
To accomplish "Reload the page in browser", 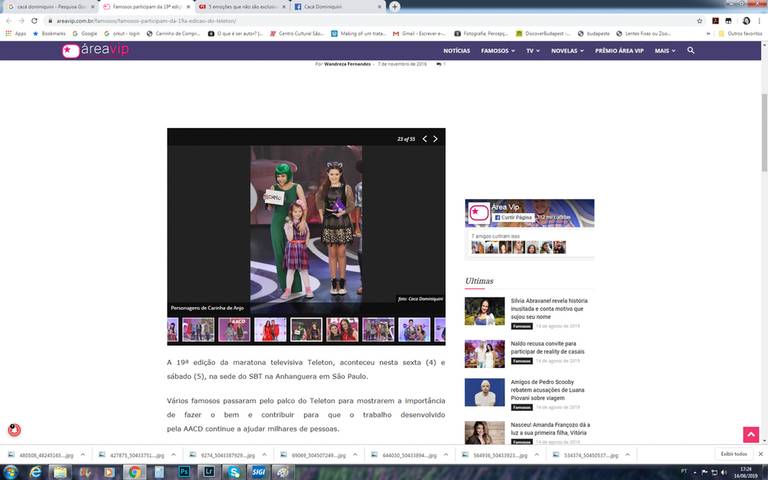I will [x=35, y=20].
